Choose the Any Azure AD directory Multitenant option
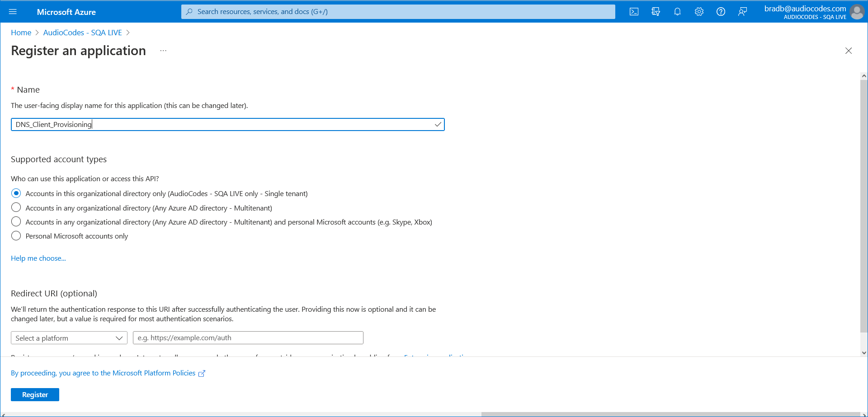Image resolution: width=868 pixels, height=417 pixels. point(16,207)
